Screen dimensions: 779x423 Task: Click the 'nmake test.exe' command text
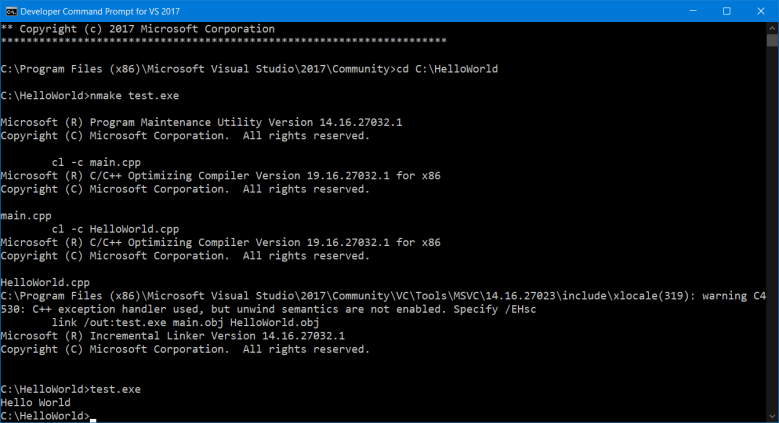tap(134, 95)
